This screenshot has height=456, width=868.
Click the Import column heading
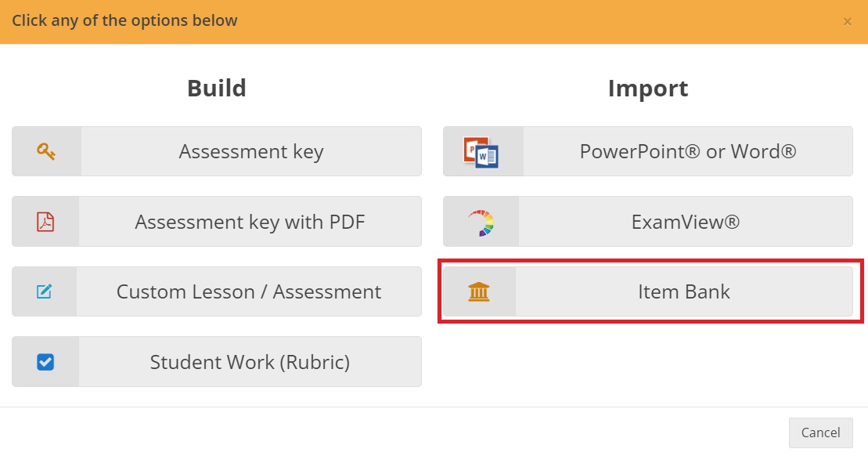648,88
